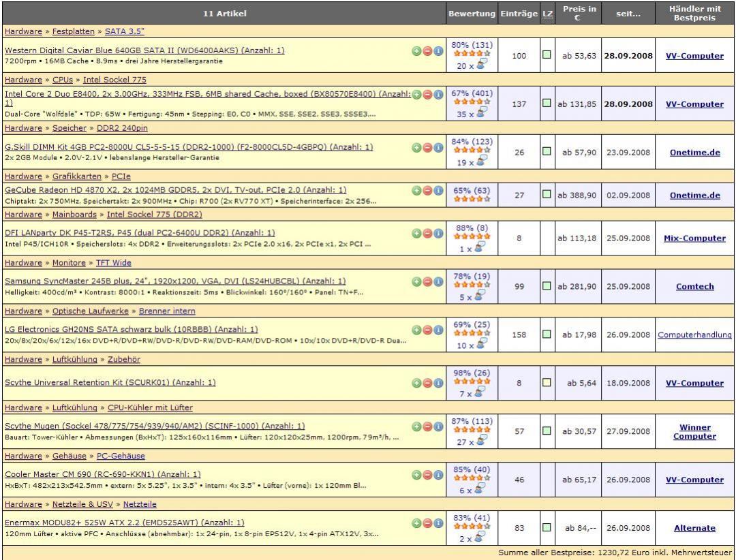Tick LZ checkbox for Intel Core 2 Duo E8400
736x560 pixels.
point(547,103)
